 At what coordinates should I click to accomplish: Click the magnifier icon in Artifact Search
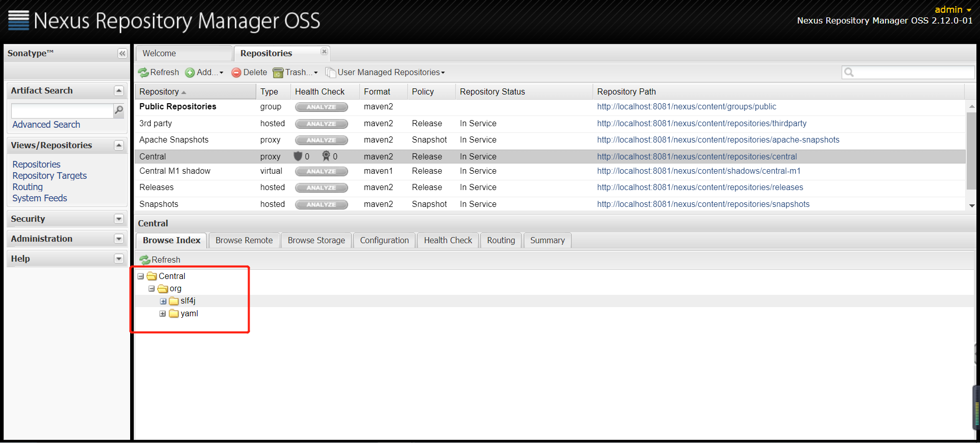[119, 110]
